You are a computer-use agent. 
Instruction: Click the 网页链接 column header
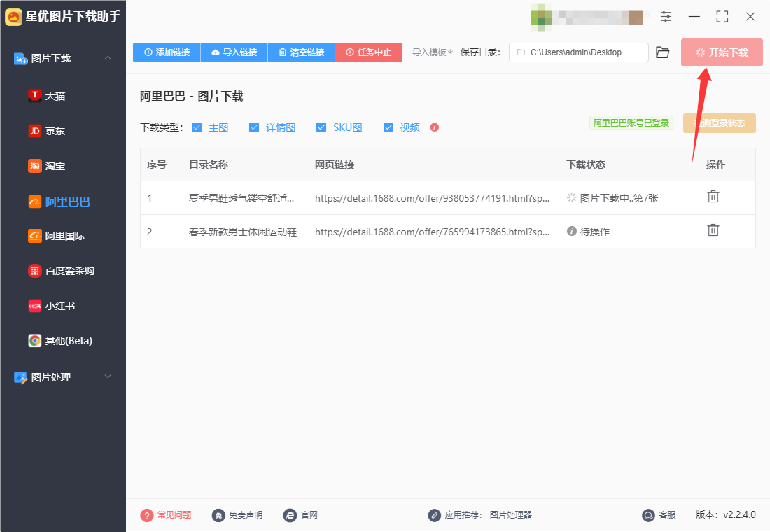tap(335, 164)
